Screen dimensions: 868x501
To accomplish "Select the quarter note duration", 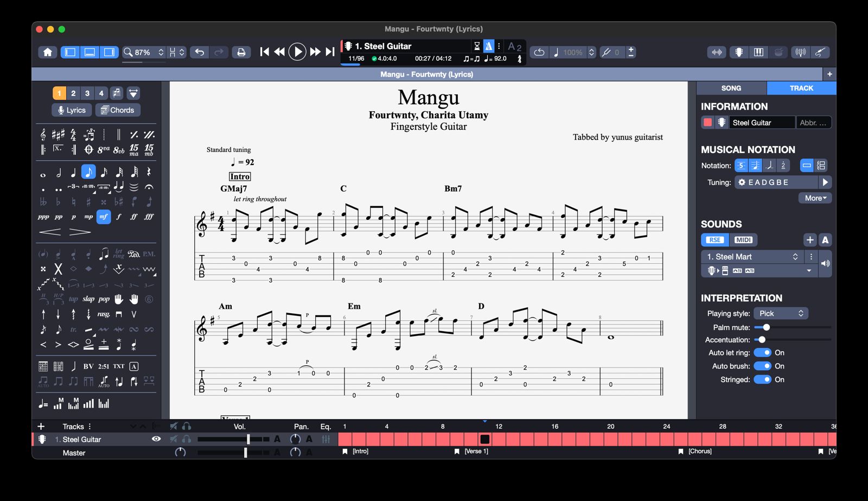I will coord(73,173).
